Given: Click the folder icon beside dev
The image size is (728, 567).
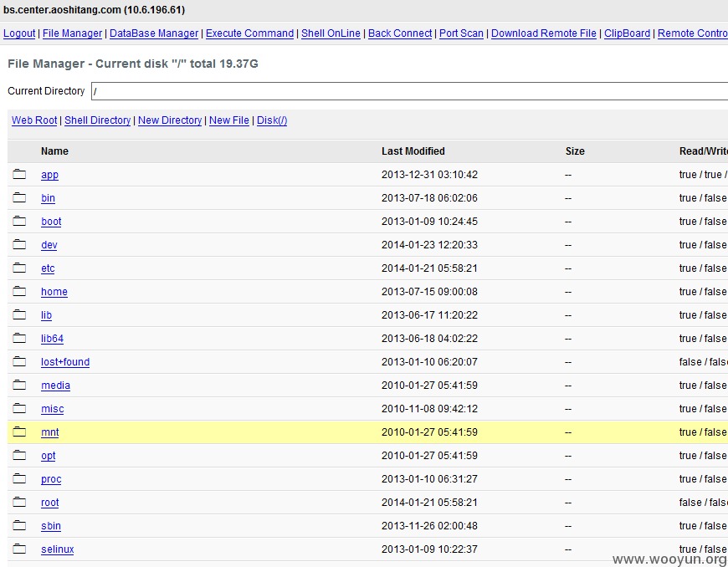Looking at the screenshot, I should (x=19, y=244).
